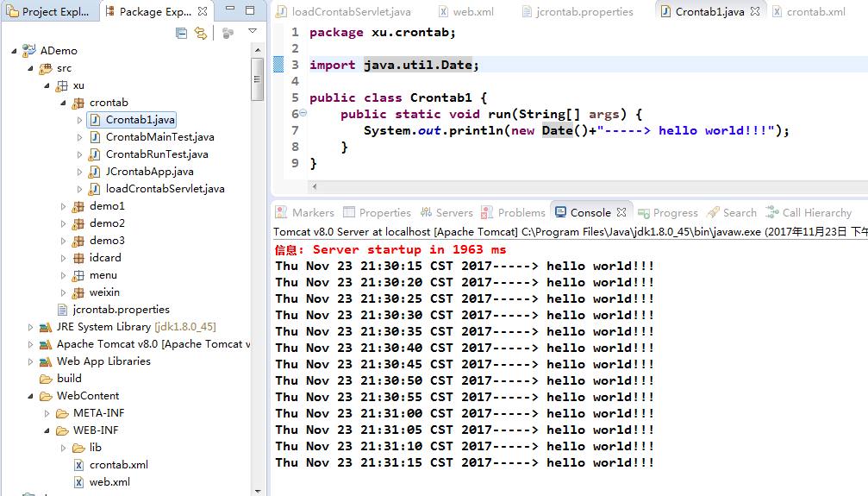Toggle Link with Editor icon
Viewport: 868px width, 496px height.
[x=201, y=34]
